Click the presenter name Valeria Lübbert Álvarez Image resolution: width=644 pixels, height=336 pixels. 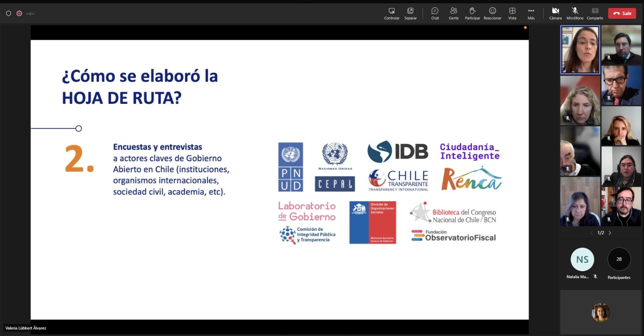coord(26,328)
